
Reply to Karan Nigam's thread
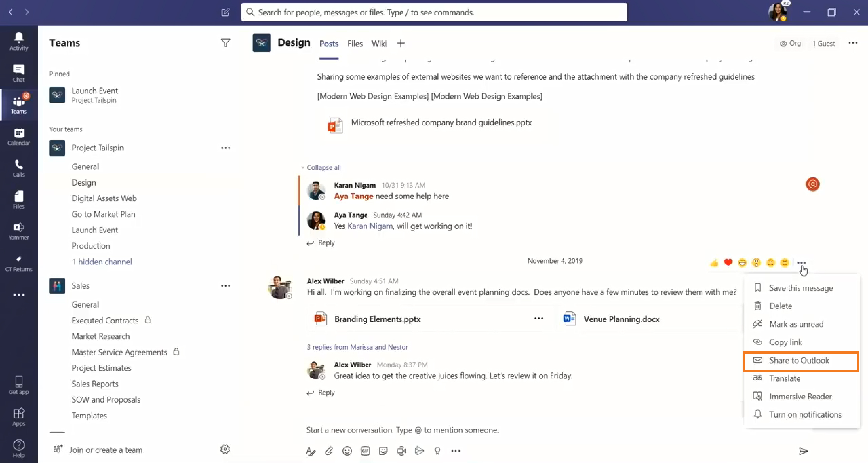tap(321, 243)
